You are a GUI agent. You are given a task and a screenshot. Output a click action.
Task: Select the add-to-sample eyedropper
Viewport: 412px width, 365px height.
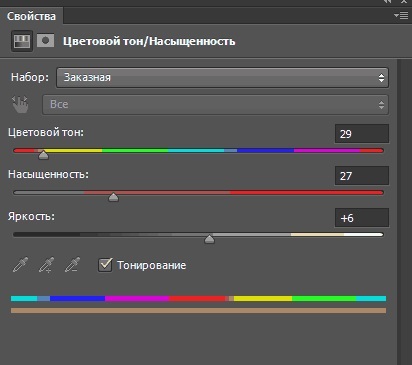(x=46, y=265)
